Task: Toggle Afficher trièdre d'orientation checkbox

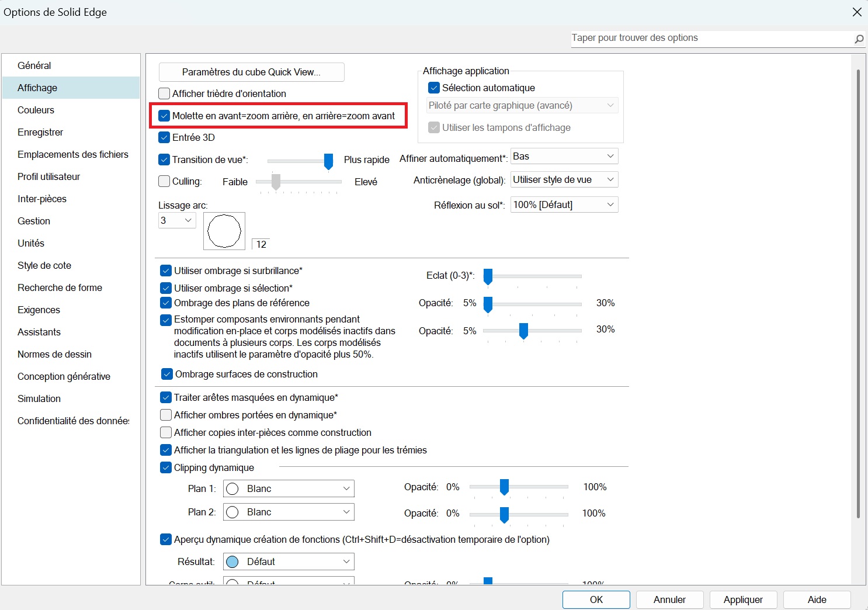Action: [164, 93]
